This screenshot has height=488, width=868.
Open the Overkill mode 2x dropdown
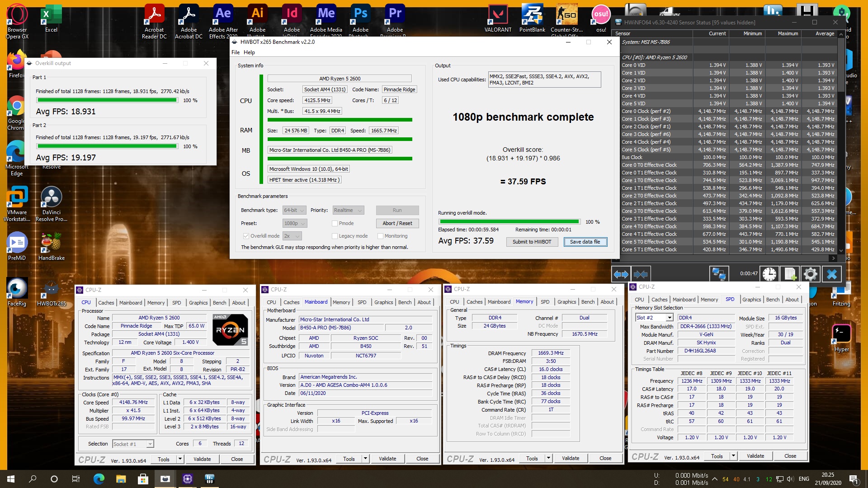(x=292, y=236)
